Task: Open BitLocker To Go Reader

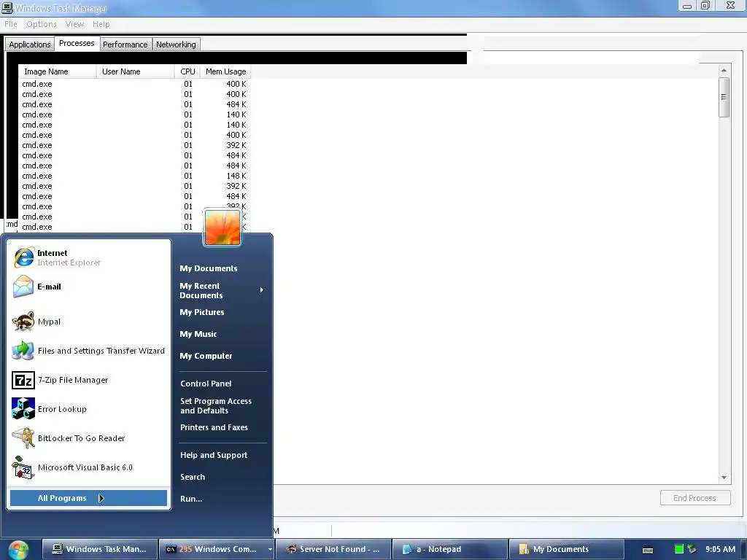Action: click(88, 438)
